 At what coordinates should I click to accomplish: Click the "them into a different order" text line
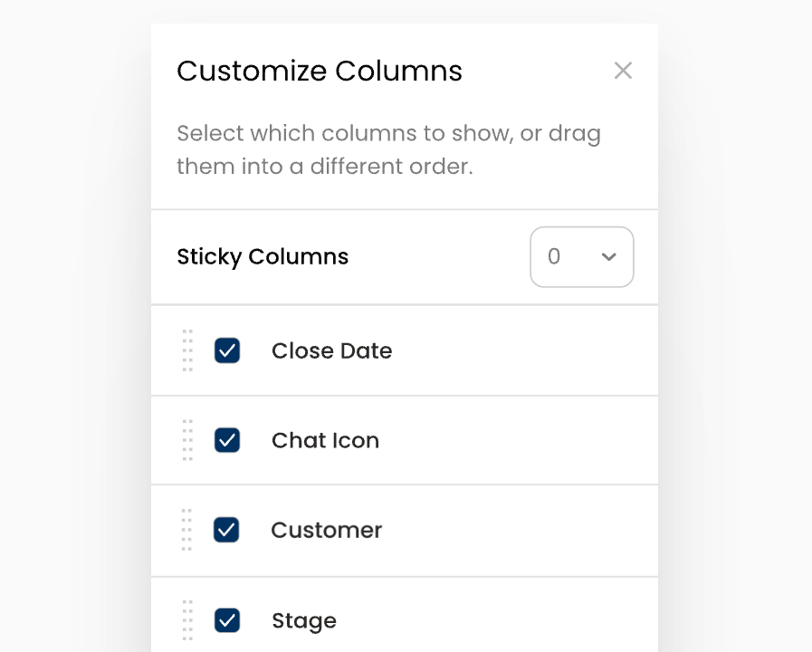pos(324,168)
